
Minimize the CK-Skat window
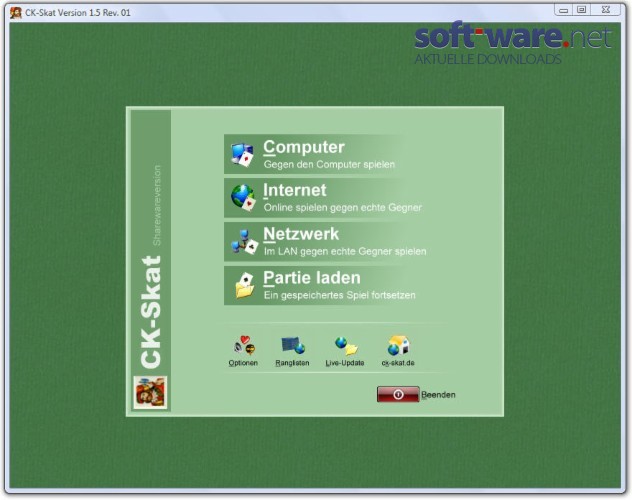[x=564, y=10]
